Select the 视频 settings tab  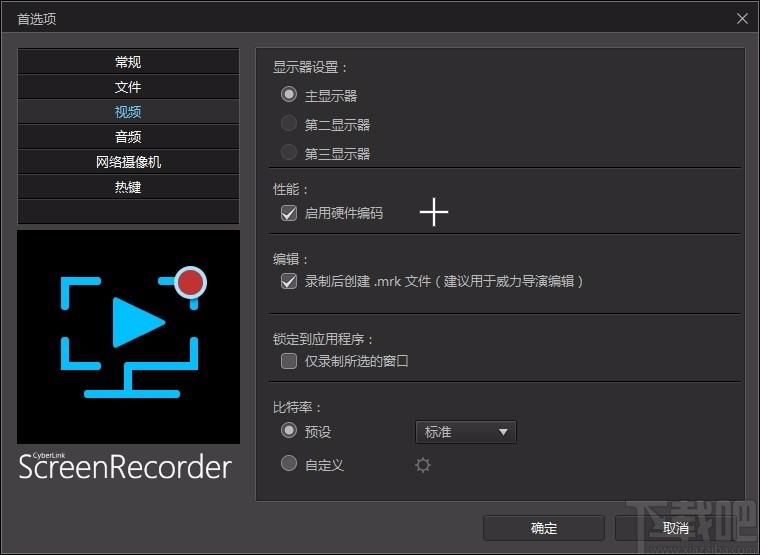pyautogui.click(x=128, y=112)
